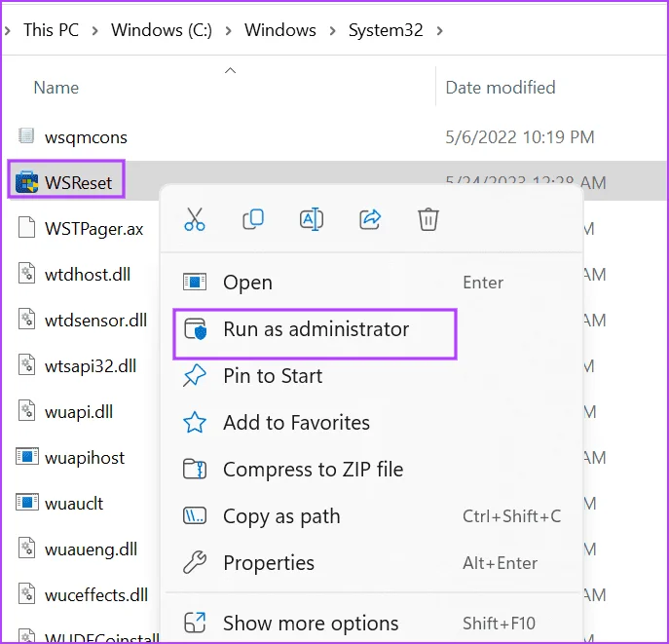Expand chevron after Windows breadcrumb
The width and height of the screenshot is (669, 644).
coord(332,31)
